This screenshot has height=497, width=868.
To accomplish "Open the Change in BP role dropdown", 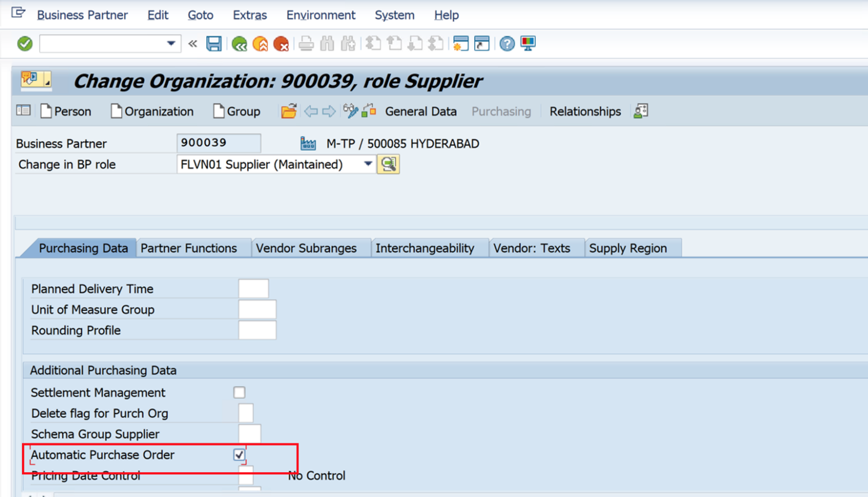I will (x=368, y=164).
